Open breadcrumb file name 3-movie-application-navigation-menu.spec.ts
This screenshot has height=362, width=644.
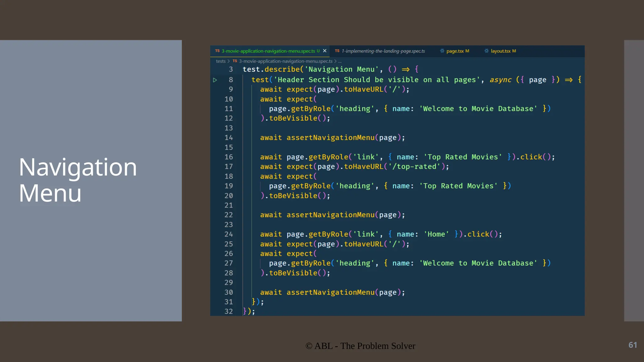click(x=286, y=61)
